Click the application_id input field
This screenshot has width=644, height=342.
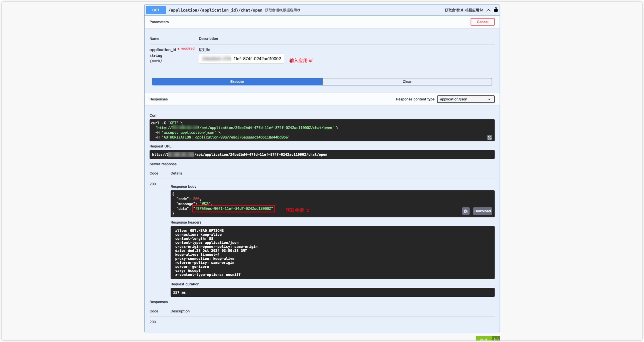tap(241, 59)
